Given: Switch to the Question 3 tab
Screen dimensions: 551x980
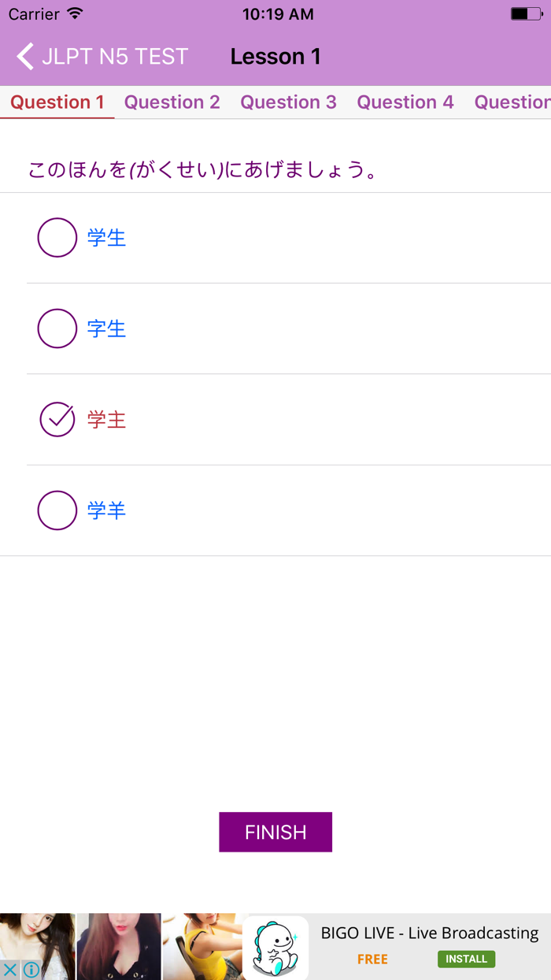Looking at the screenshot, I should 288,102.
